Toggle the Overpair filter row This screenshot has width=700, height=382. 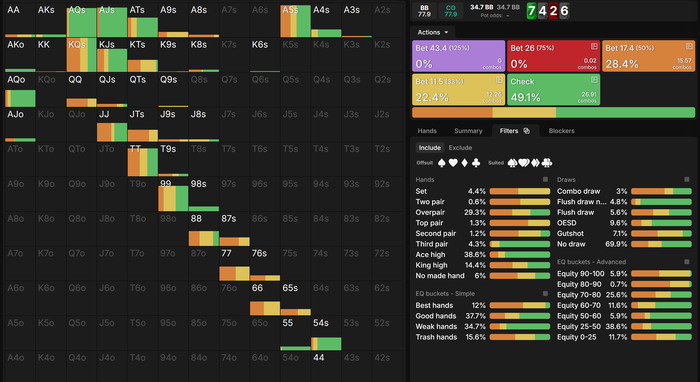(483, 212)
